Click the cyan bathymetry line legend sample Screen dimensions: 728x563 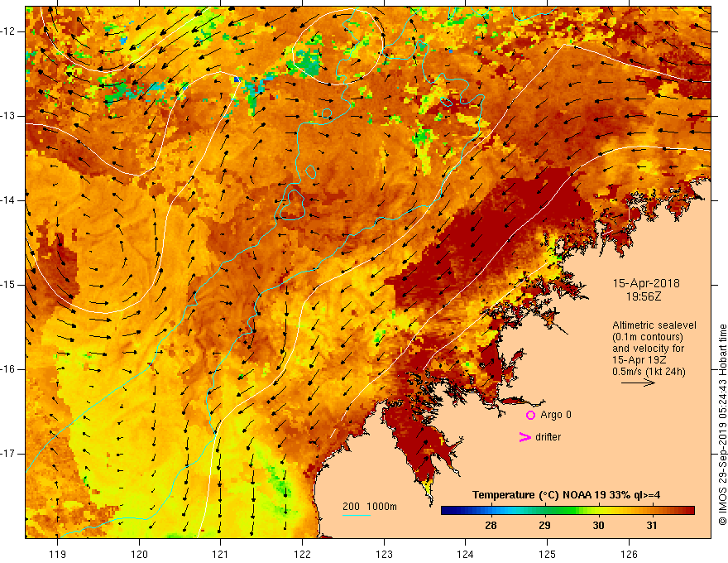pyautogui.click(x=357, y=515)
